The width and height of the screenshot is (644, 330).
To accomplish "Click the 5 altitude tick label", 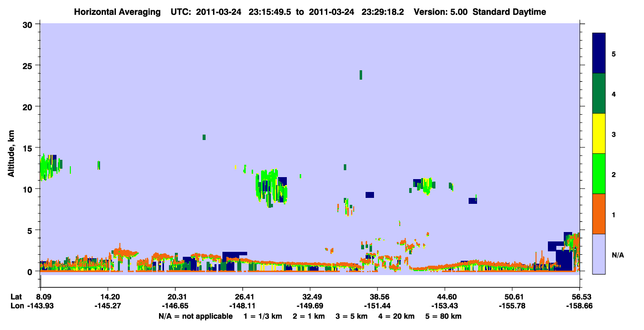I will pos(31,230).
